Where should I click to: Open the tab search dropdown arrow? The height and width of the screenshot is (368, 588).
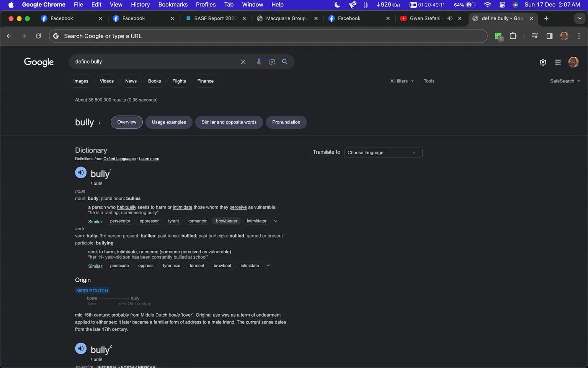point(580,18)
